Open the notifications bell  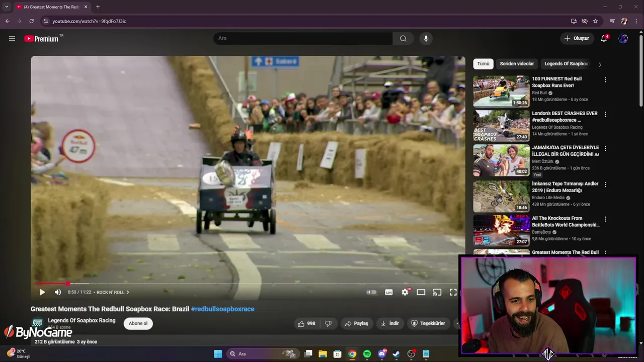(604, 38)
